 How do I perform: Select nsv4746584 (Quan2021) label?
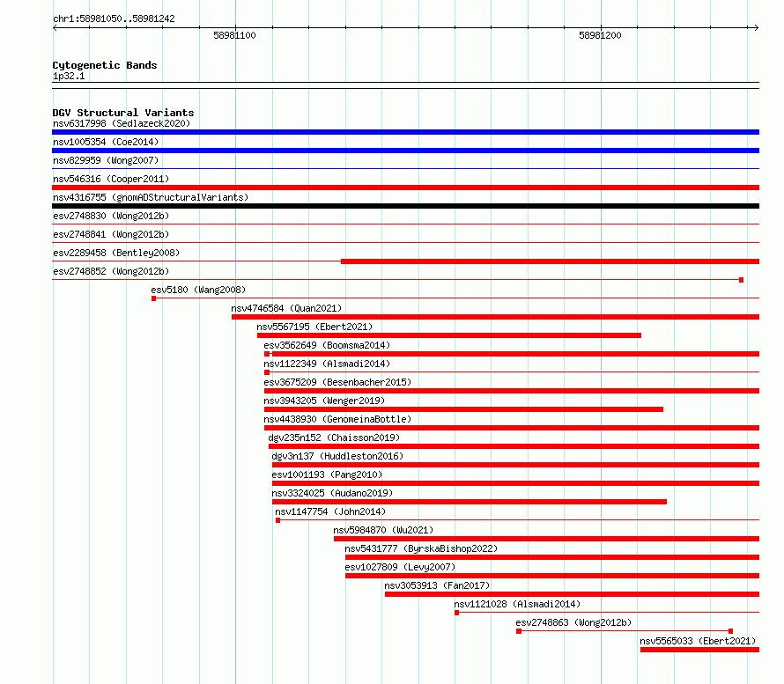coord(286,308)
